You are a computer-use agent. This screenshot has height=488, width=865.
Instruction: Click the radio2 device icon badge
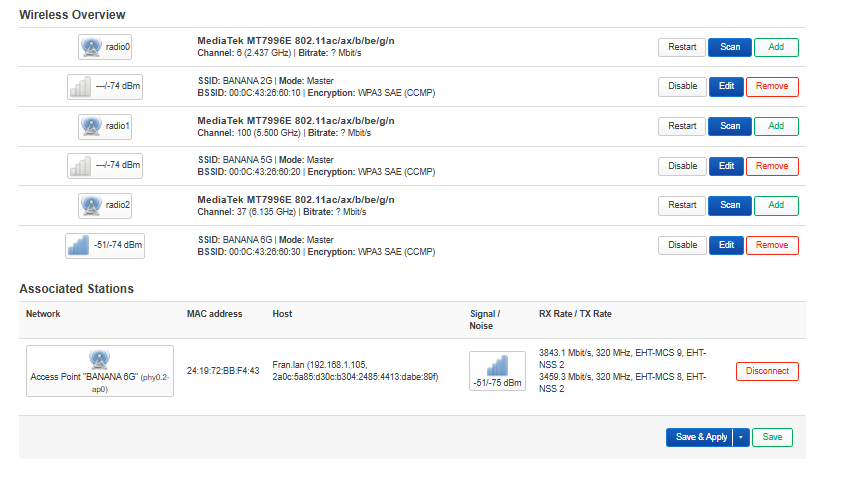(x=105, y=205)
